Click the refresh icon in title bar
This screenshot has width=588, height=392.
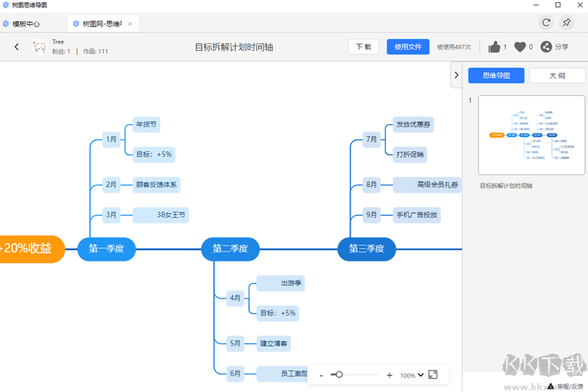point(546,23)
